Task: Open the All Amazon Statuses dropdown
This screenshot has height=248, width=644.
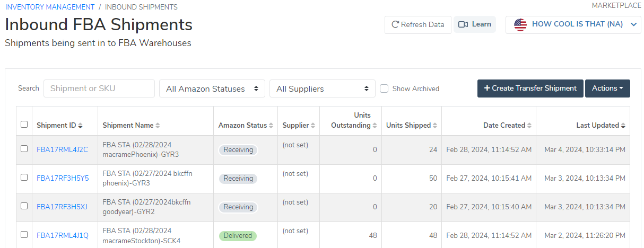Action: [x=212, y=88]
